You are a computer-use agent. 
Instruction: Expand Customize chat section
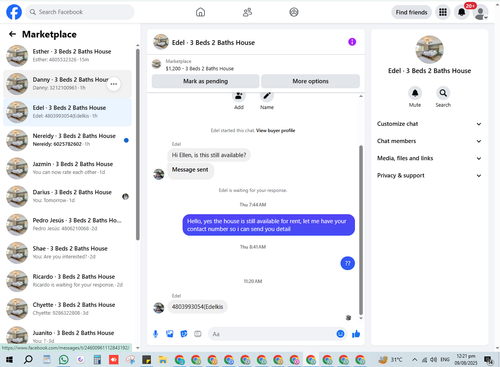(429, 124)
